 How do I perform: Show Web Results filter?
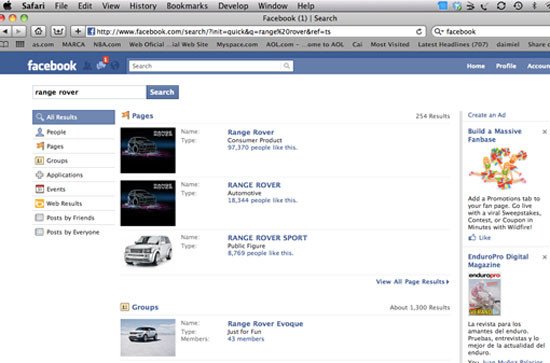coord(74,203)
